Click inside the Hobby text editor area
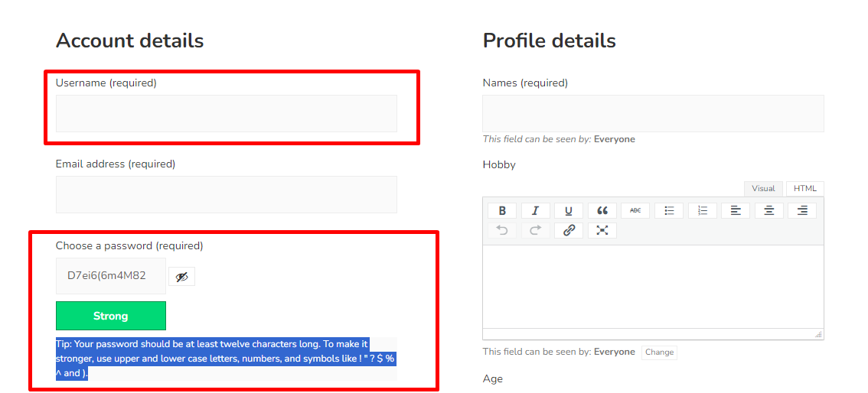Viewport: 868px width, 393px height. [653, 286]
